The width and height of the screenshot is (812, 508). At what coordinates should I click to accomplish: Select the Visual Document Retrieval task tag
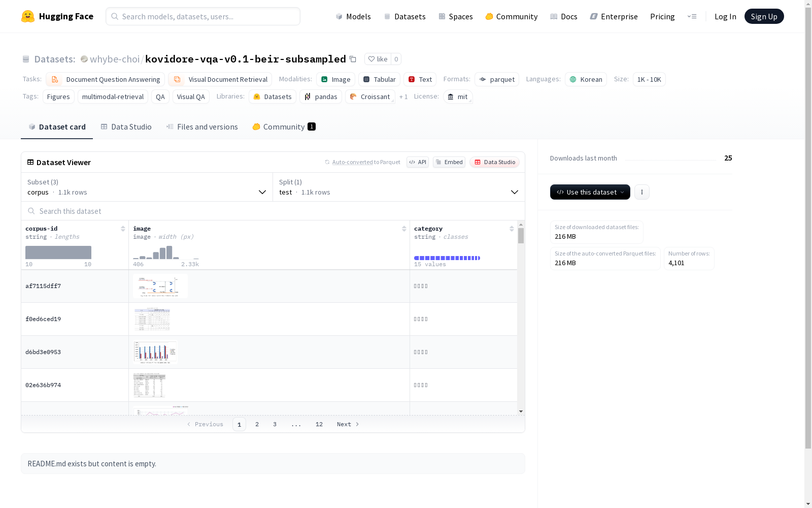(220, 79)
